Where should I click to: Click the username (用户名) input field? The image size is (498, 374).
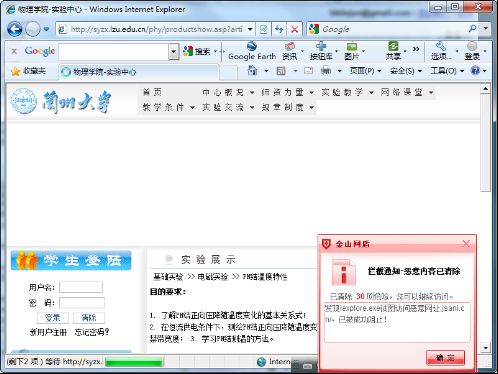81,287
